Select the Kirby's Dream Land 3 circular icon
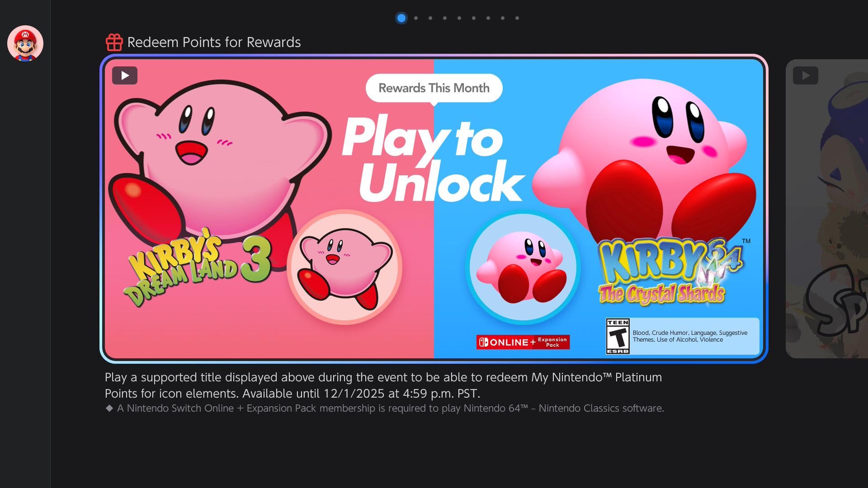Viewport: 868px width, 488px height. [x=344, y=267]
